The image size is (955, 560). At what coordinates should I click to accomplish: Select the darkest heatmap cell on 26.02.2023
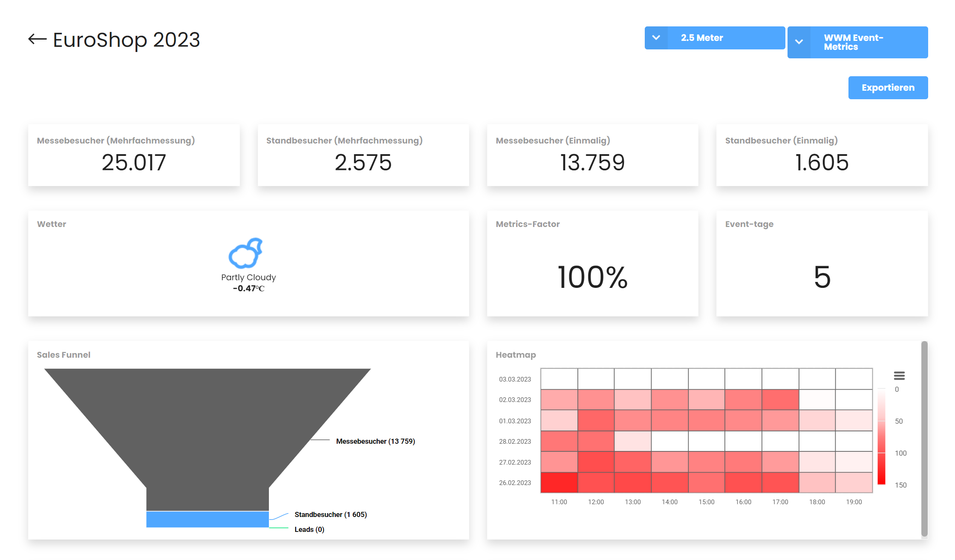click(x=559, y=482)
